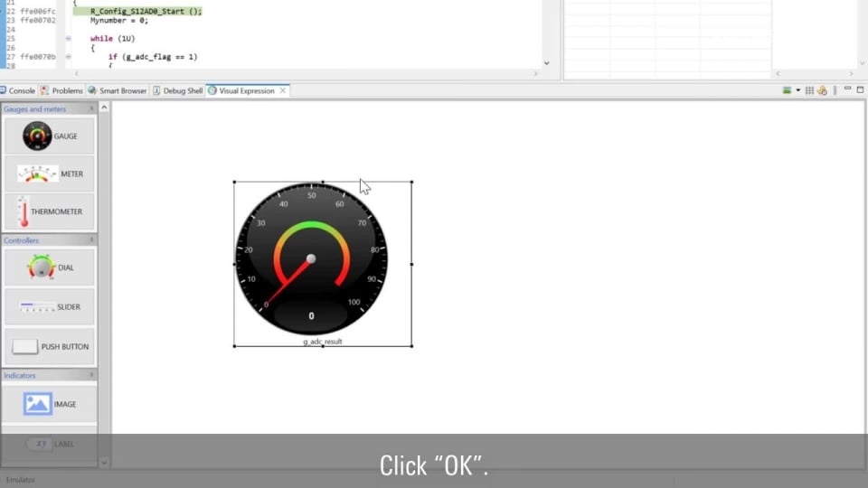Screen dimensions: 868x488
Task: Choose the IMAGE indicator item
Action: [x=49, y=404]
